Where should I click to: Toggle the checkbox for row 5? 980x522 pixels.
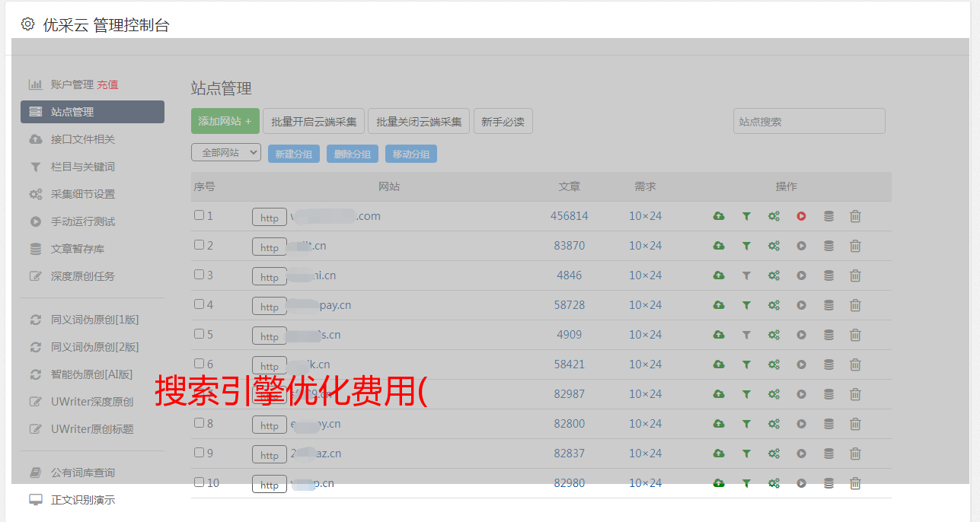[x=199, y=334]
